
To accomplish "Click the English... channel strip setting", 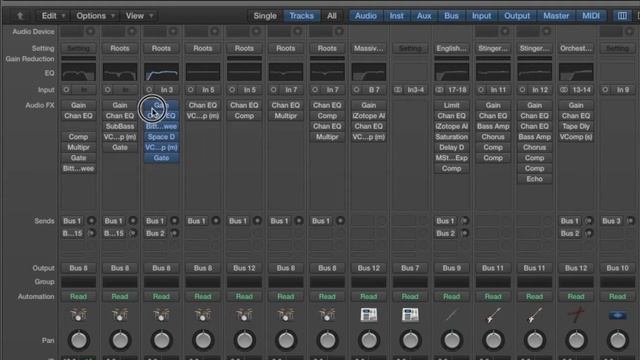I will (451, 49).
